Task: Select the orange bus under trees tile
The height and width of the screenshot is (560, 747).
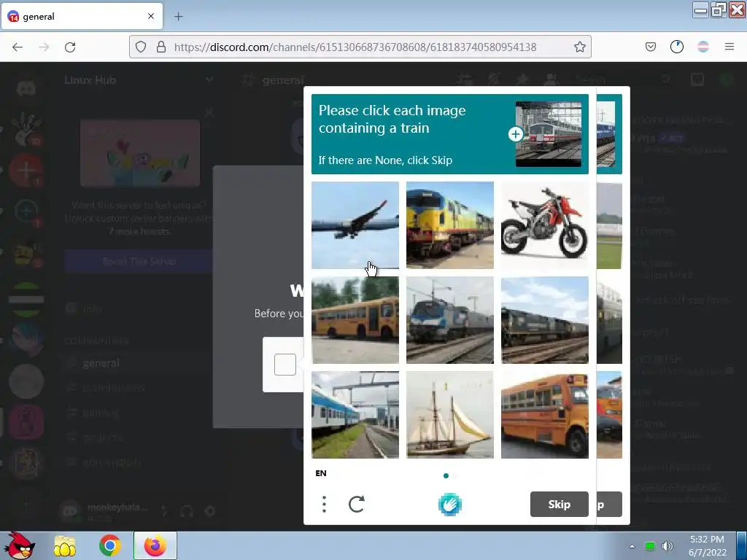Action: click(355, 320)
